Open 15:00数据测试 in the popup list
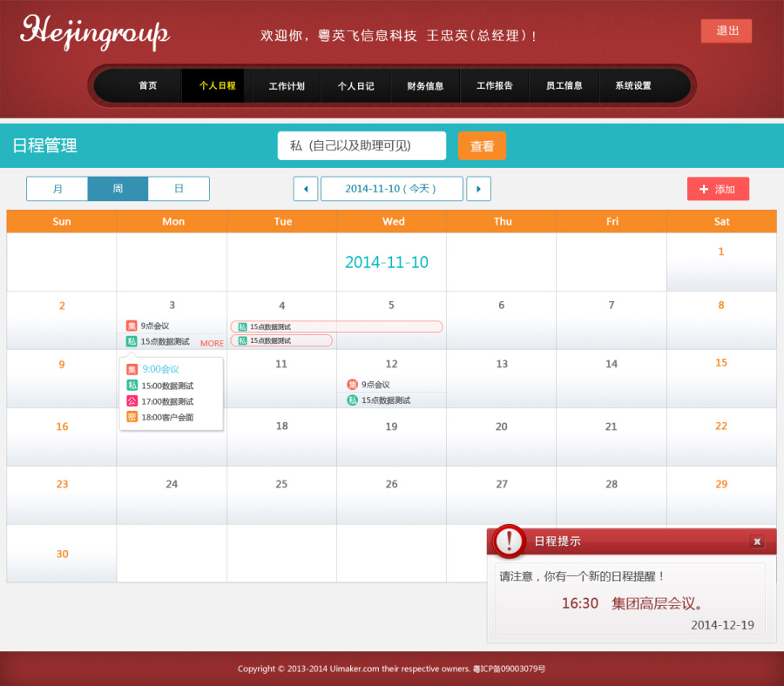 point(167,386)
